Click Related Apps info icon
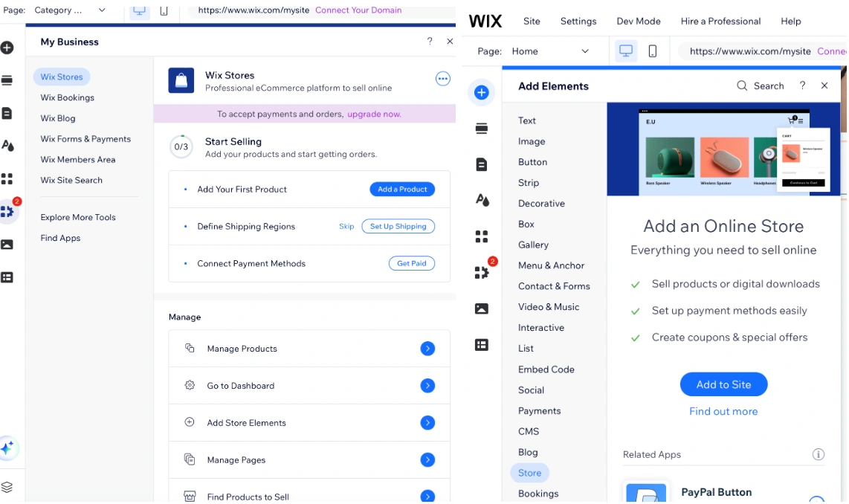The width and height of the screenshot is (849, 504). click(x=818, y=454)
